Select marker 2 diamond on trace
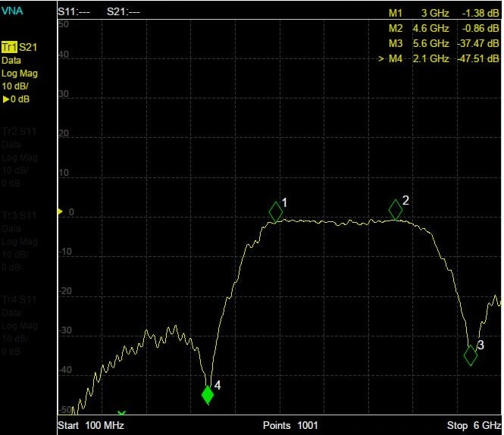 click(396, 210)
